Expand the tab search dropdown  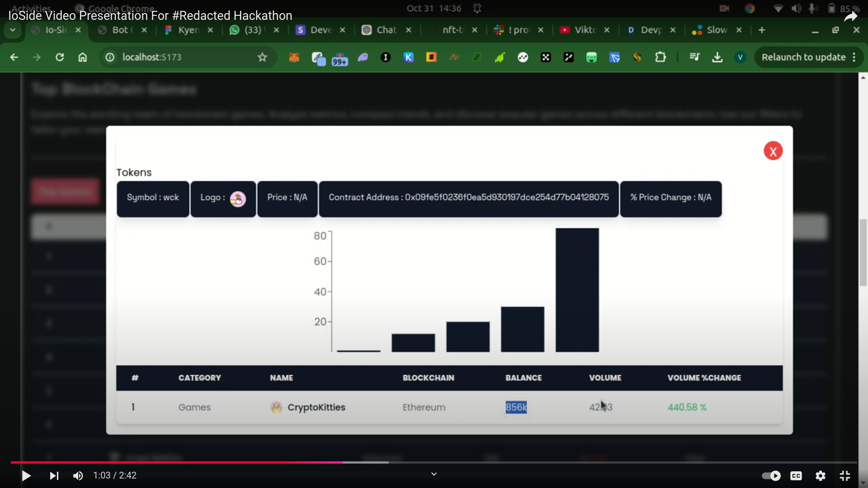[x=13, y=30]
